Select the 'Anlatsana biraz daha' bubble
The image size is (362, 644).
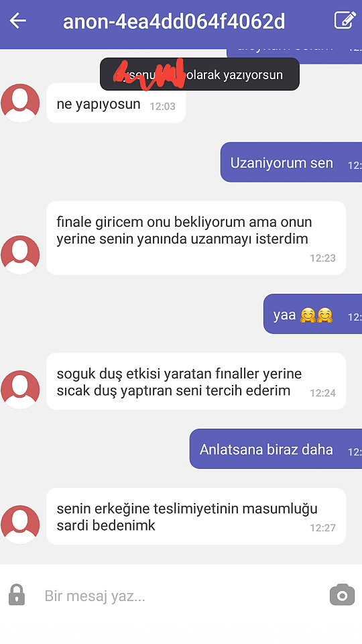tap(276, 449)
